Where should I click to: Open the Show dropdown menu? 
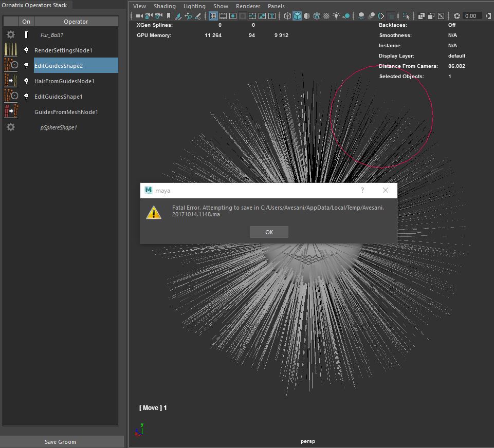click(x=221, y=6)
